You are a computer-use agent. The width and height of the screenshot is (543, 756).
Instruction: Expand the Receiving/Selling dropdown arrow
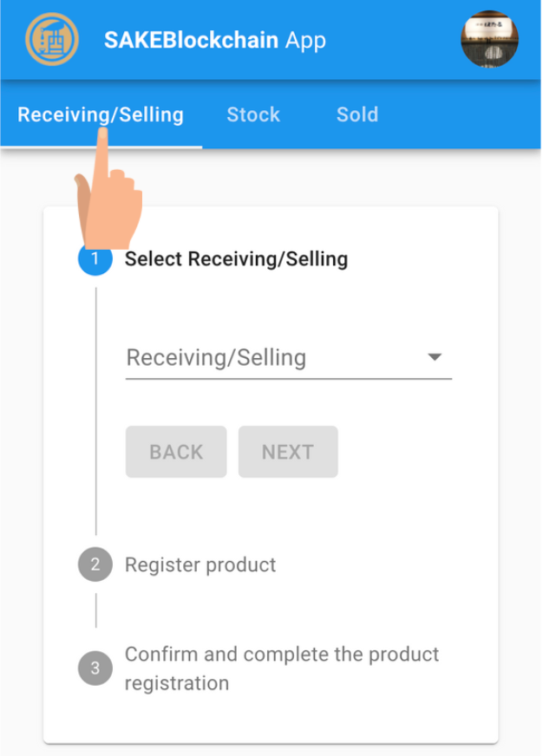pos(435,357)
